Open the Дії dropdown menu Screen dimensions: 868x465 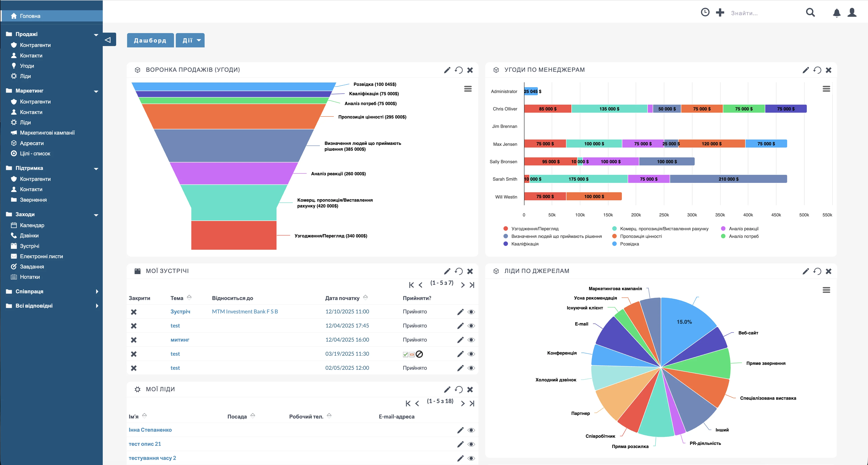191,40
